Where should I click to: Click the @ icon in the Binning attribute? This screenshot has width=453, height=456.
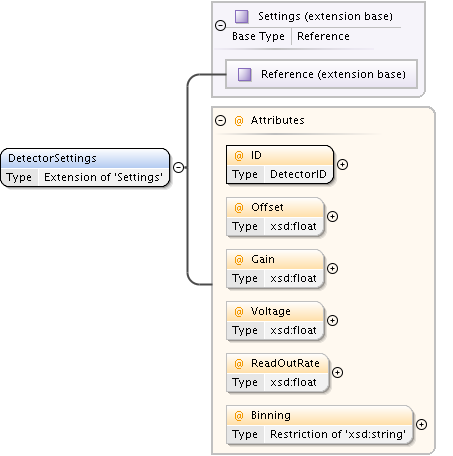click(239, 416)
